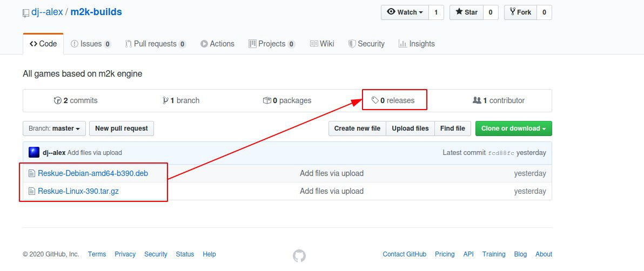Click repository description 'All games based on m2k engine'
This screenshot has height=271, width=644.
point(83,74)
